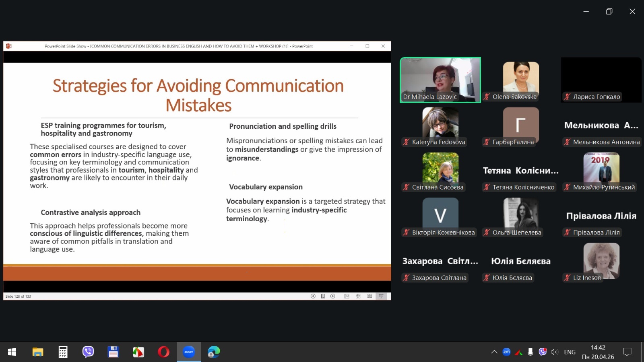
Task: Launch Opera browser from taskbar
Action: pyautogui.click(x=163, y=352)
